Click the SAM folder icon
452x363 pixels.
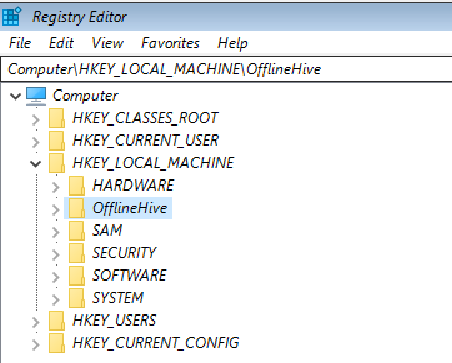[77, 231]
